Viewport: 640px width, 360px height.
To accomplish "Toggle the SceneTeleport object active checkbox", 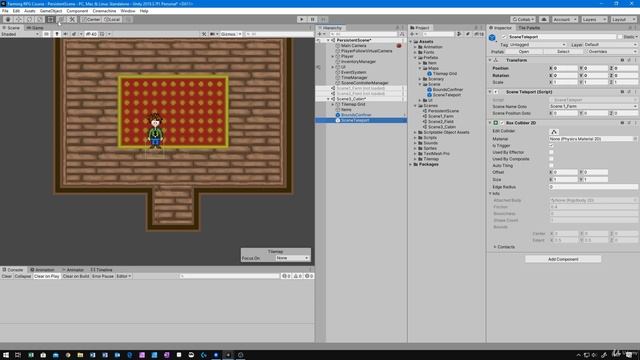I will pyautogui.click(x=504, y=37).
